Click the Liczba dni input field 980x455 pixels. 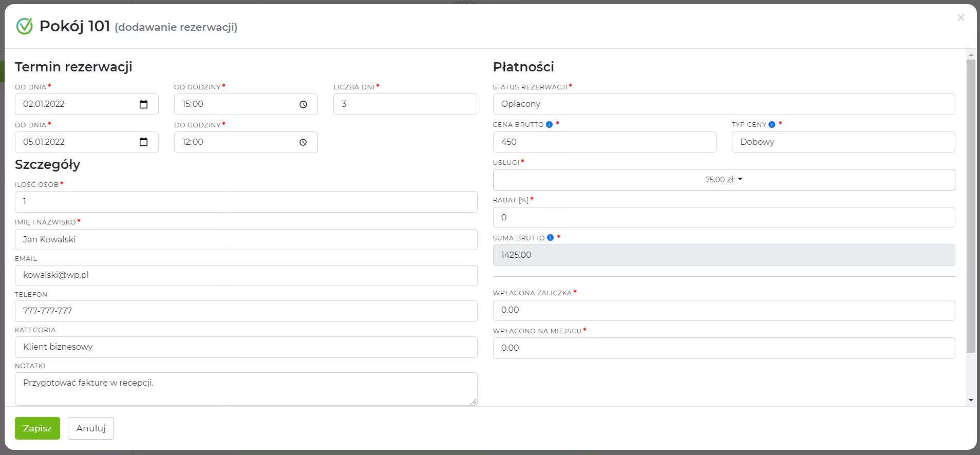(x=405, y=104)
